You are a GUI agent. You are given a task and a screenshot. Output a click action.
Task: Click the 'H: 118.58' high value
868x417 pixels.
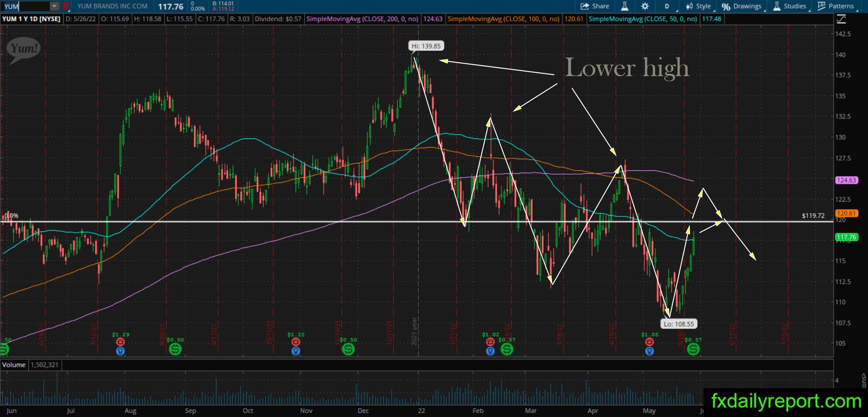[x=148, y=19]
